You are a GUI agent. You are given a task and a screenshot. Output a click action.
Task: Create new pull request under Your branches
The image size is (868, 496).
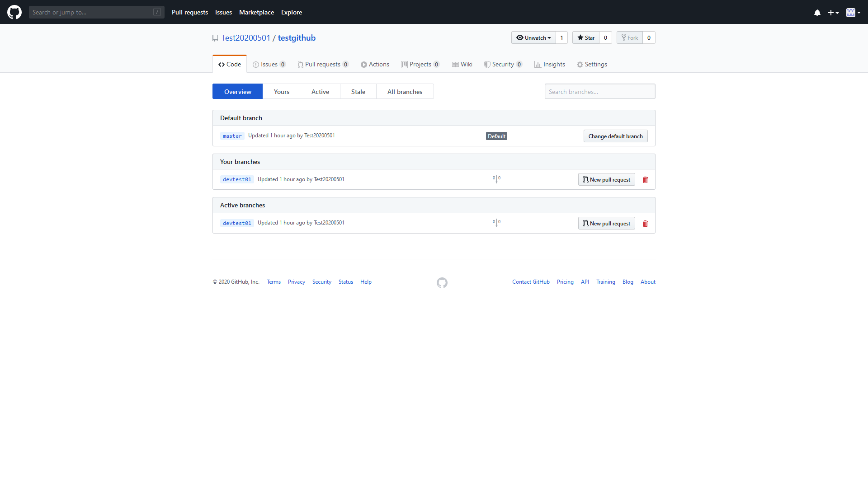tap(607, 179)
